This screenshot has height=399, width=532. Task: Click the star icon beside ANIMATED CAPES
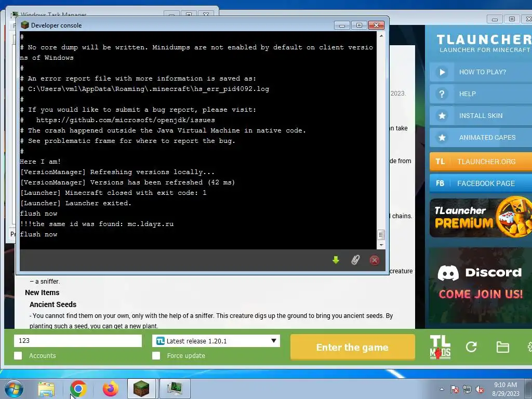click(442, 137)
